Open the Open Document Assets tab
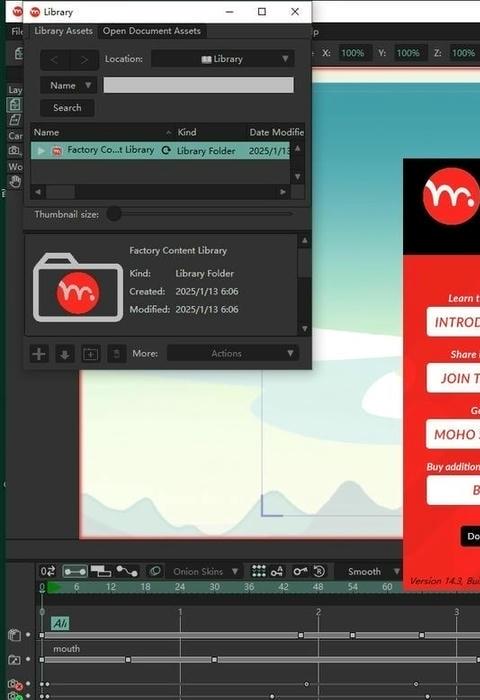The image size is (480, 700). point(151,31)
